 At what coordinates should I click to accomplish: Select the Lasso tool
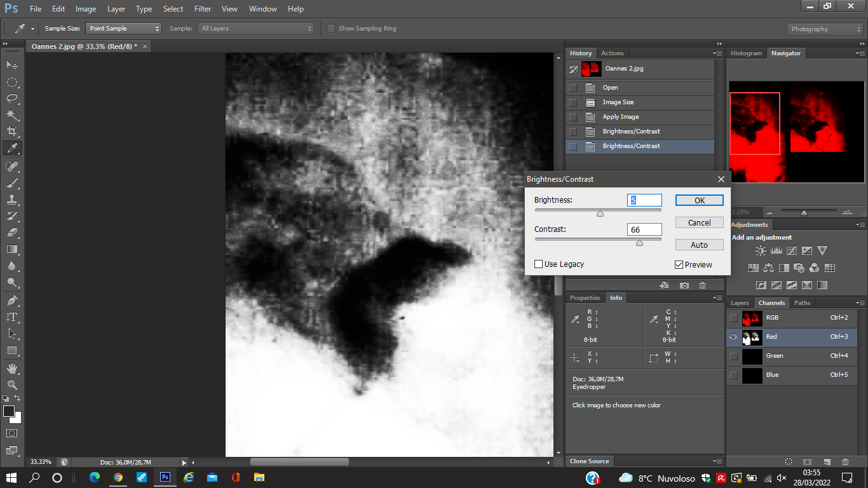coord(12,98)
